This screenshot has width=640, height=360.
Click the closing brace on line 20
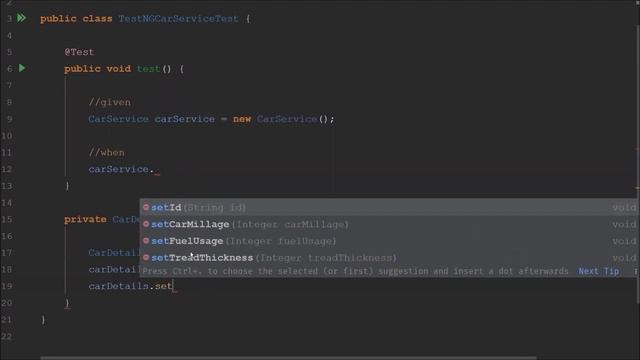(67, 303)
